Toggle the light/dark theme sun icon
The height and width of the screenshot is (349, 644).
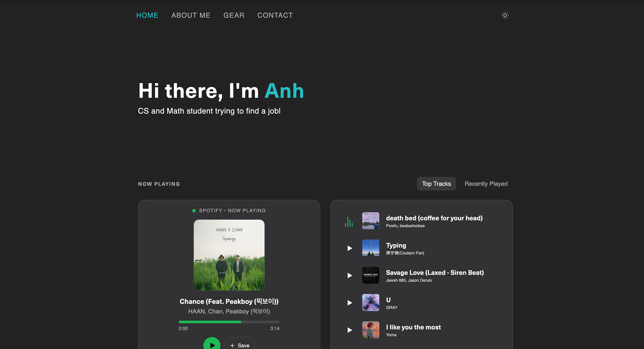point(505,15)
